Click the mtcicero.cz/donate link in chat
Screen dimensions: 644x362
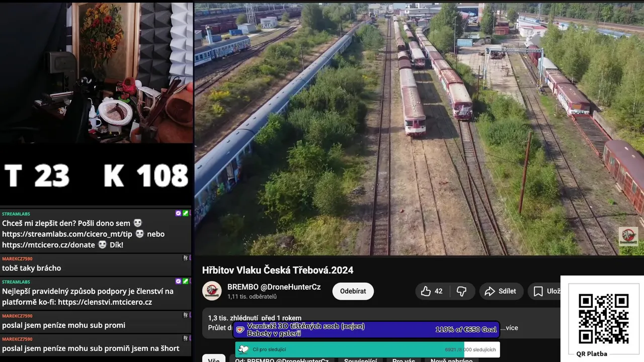pos(48,245)
